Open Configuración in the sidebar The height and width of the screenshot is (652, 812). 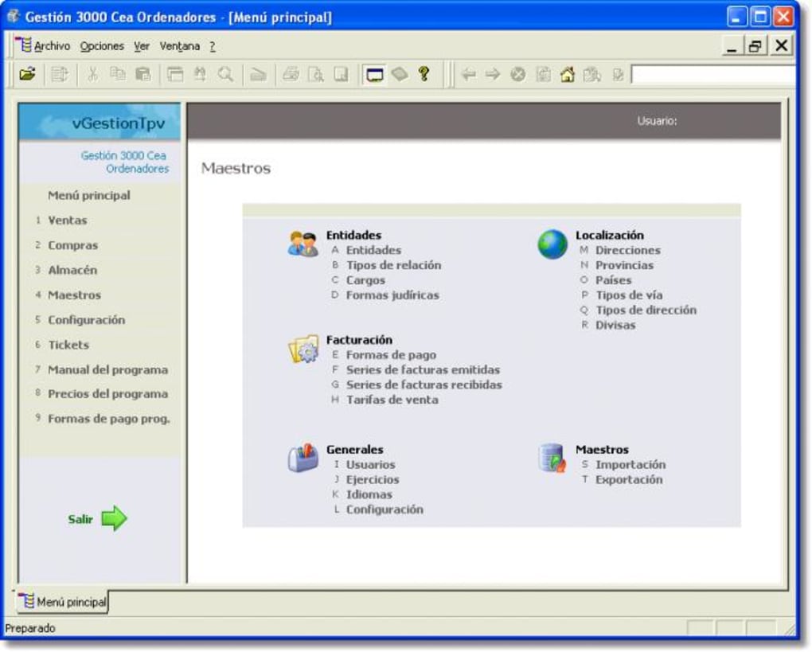(87, 319)
